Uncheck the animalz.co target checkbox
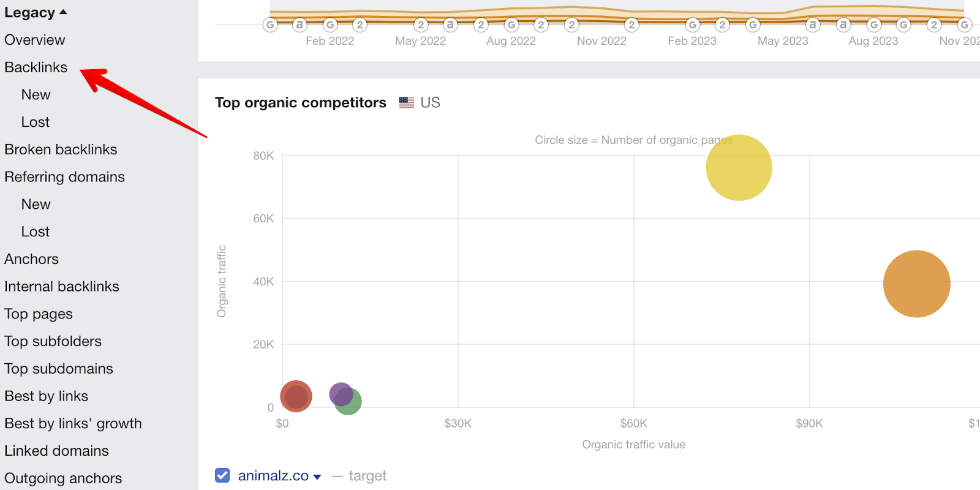The height and width of the screenshot is (490, 980). click(222, 475)
